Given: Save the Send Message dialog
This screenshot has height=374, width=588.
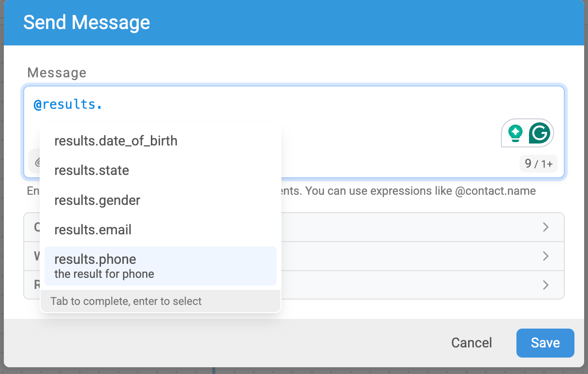Looking at the screenshot, I should [x=545, y=343].
